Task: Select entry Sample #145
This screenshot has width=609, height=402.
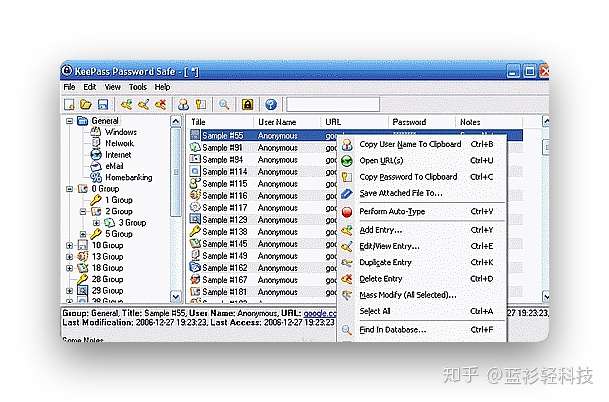Action: [x=224, y=244]
